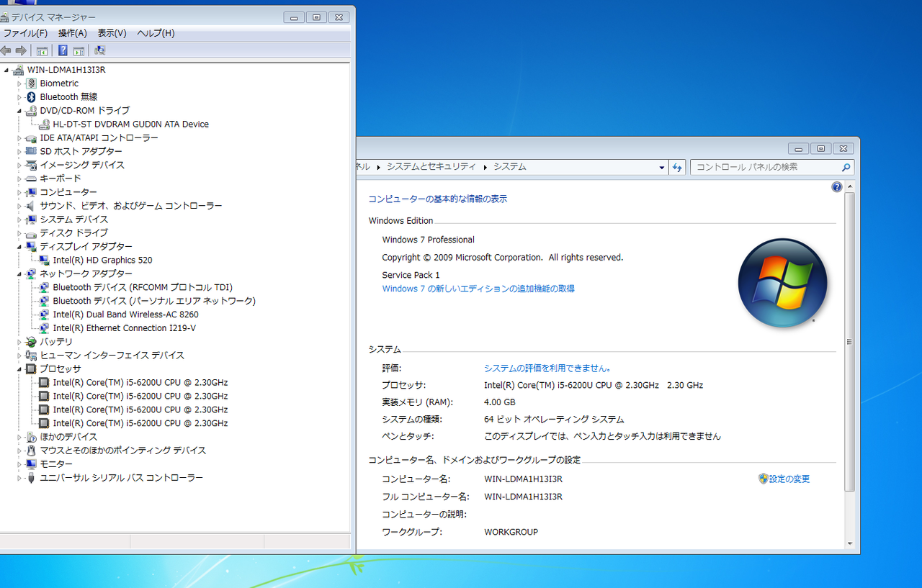Click the magnifier icon in control panel search
This screenshot has height=588, width=922.
click(x=846, y=167)
